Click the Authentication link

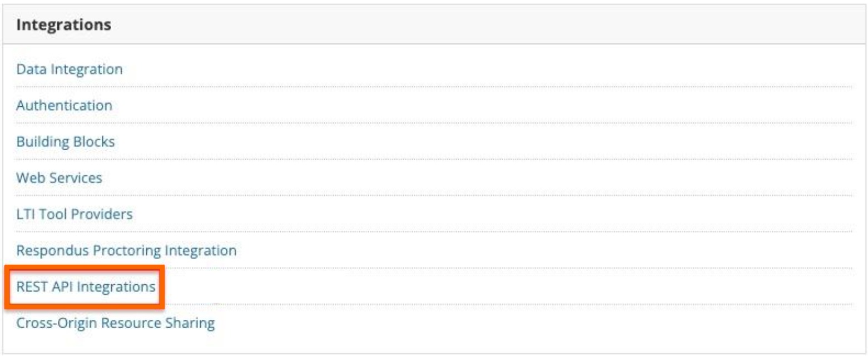pos(64,105)
